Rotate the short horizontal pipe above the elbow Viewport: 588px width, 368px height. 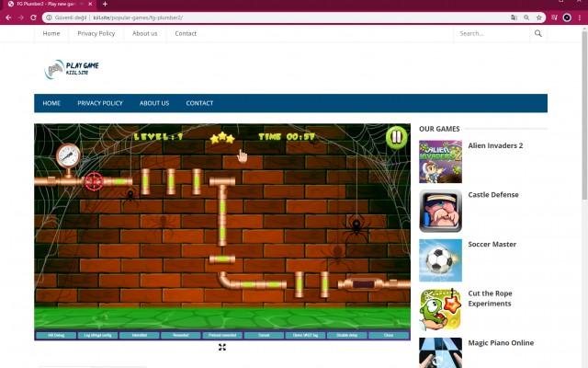[x=222, y=259]
